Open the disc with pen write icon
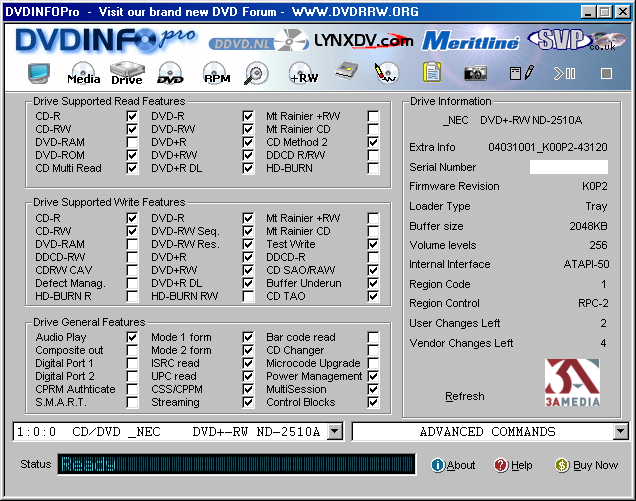The image size is (636, 501). pos(386,73)
